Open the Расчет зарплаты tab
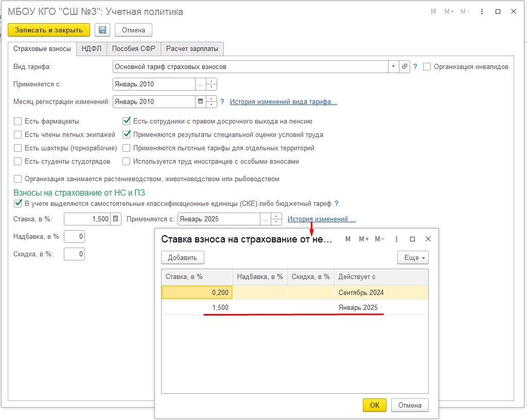This screenshot has height=420, width=527. click(191, 49)
